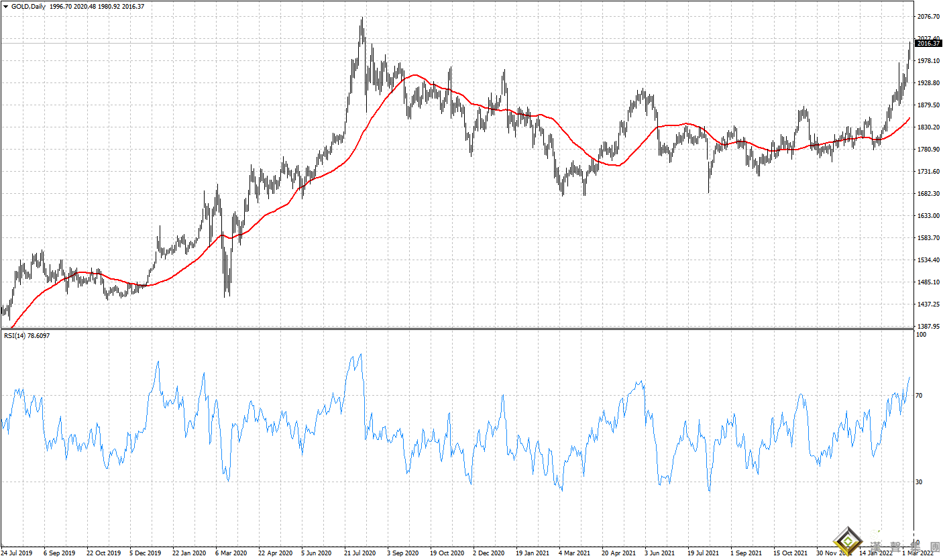Click the 24 Jul 2019 date label

click(x=16, y=553)
